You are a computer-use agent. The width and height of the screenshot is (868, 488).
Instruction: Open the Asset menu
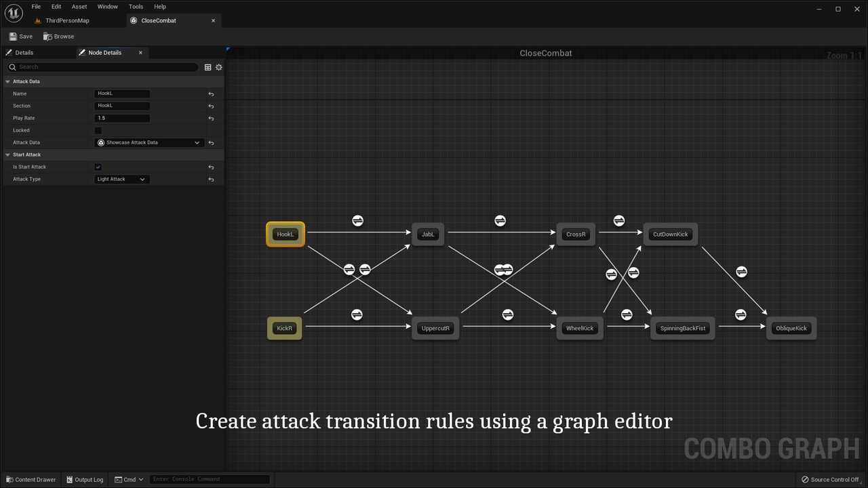pyautogui.click(x=79, y=7)
